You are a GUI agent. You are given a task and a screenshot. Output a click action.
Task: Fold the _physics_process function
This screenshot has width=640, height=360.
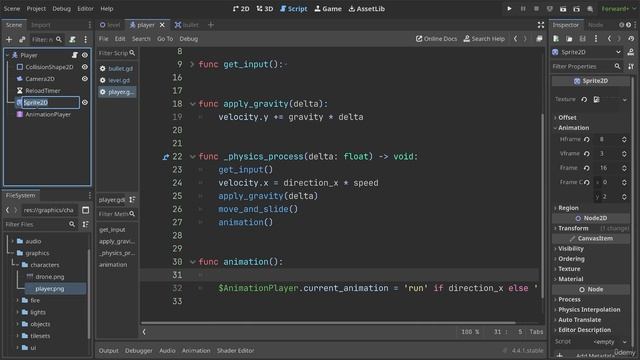pyautogui.click(x=192, y=157)
